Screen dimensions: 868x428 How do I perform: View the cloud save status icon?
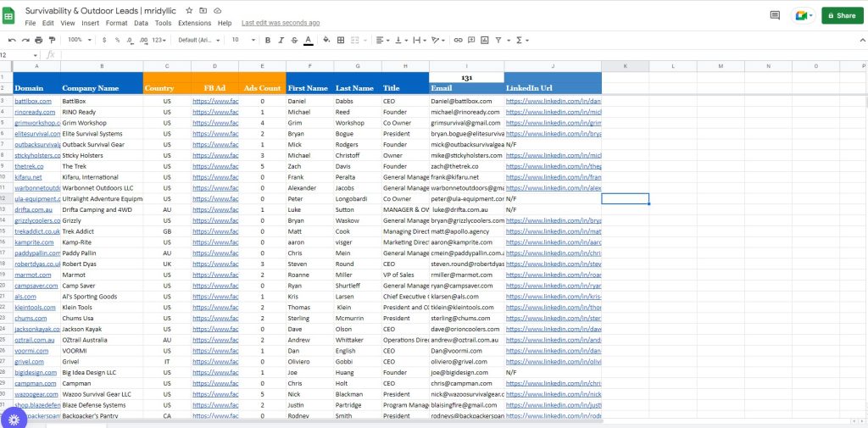click(218, 10)
